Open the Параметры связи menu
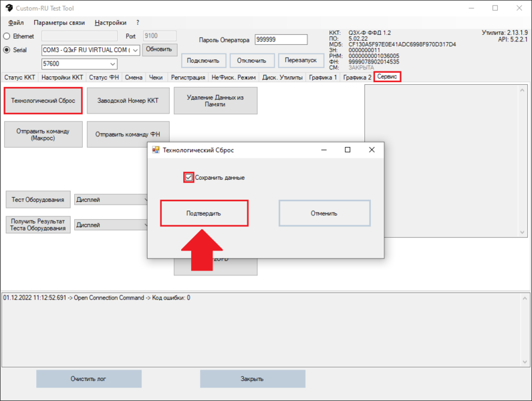This screenshot has height=401, width=532. [x=59, y=23]
